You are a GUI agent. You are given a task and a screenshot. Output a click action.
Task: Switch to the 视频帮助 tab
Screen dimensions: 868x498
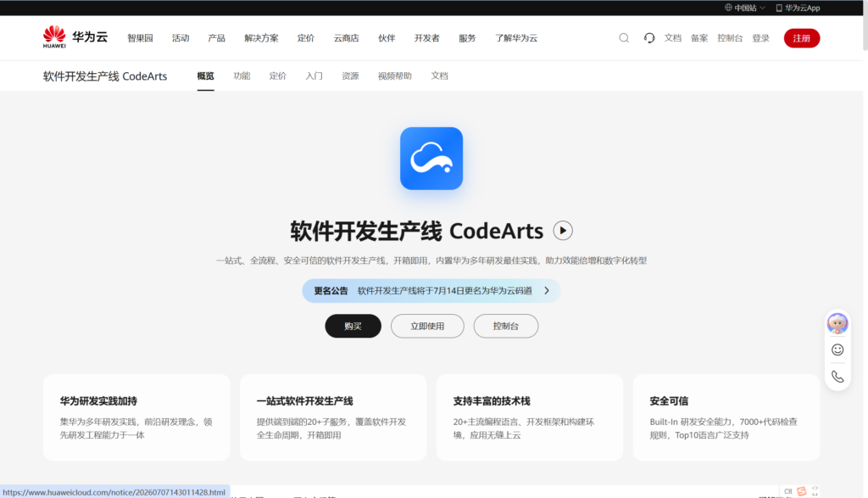[395, 76]
